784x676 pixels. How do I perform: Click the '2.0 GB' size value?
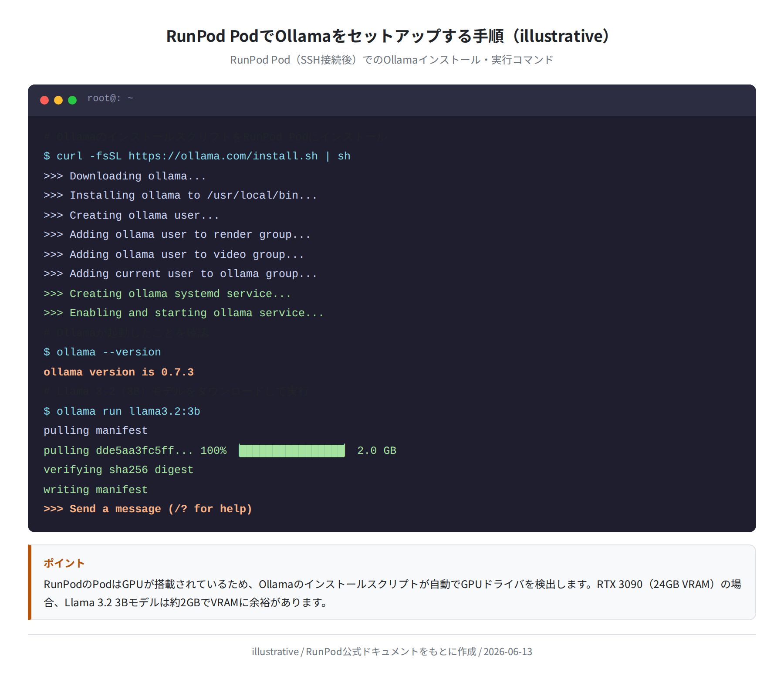pos(377,450)
